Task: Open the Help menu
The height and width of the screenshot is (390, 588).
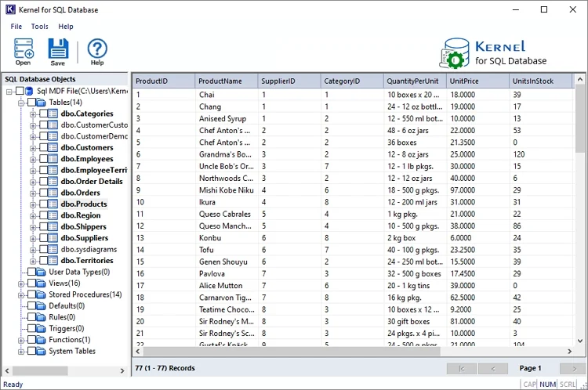Action: point(66,26)
